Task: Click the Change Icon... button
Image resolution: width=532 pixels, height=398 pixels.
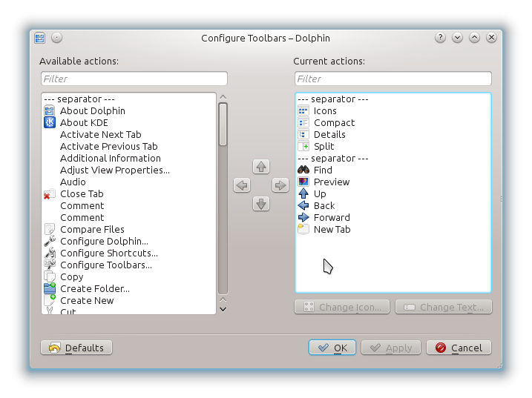Action: (342, 307)
